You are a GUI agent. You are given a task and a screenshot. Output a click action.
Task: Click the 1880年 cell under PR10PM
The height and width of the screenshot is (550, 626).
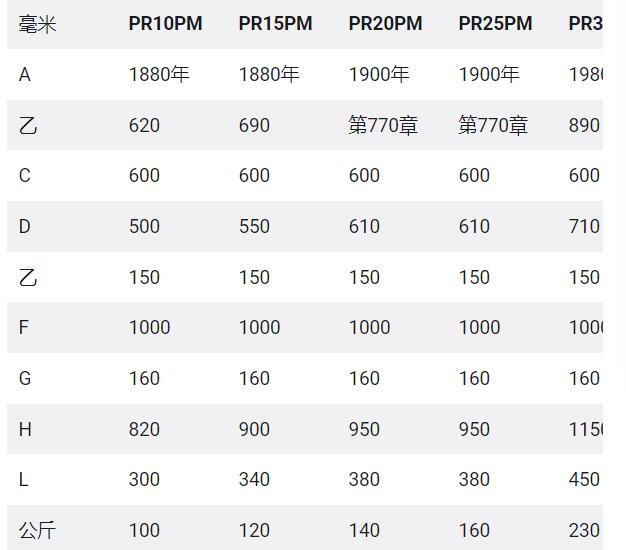(x=159, y=75)
